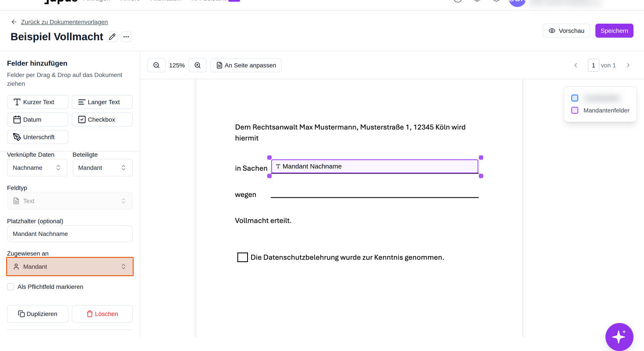Click the purple Mandantenfelder legend square
Image resolution: width=644 pixels, height=351 pixels.
pos(575,110)
